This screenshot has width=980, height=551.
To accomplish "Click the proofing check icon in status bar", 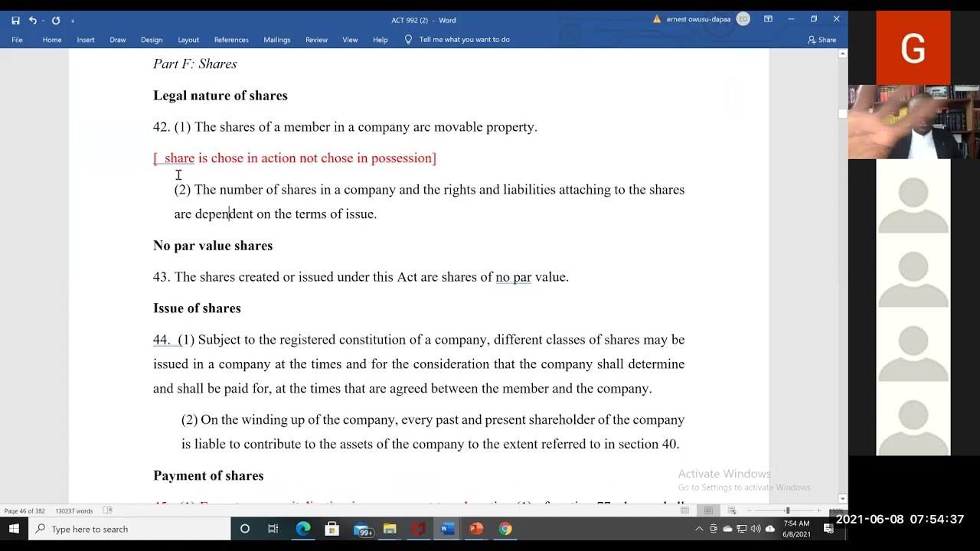I will click(108, 510).
